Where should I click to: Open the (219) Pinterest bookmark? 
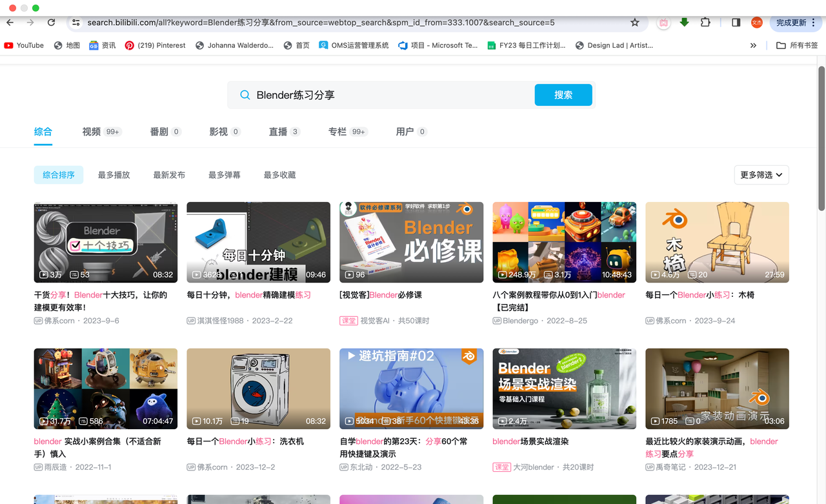coord(155,45)
